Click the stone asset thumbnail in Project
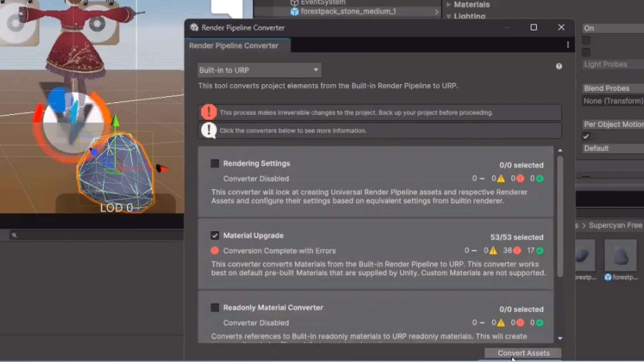The image size is (644, 362). click(621, 255)
